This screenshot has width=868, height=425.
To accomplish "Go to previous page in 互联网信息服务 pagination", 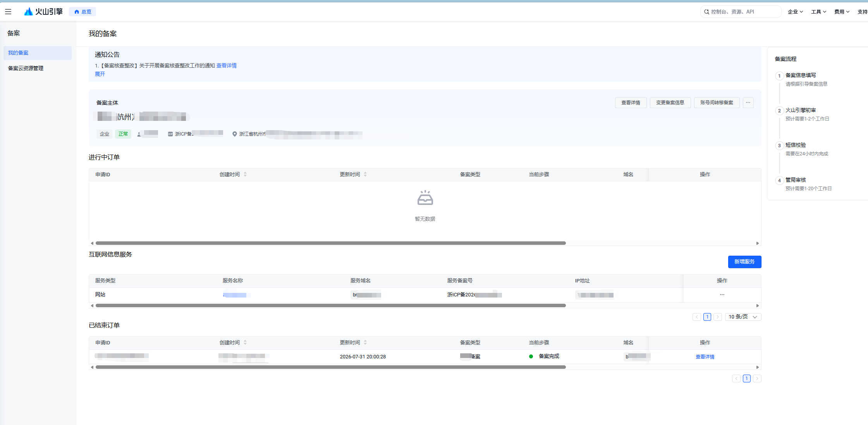I will [x=697, y=317].
